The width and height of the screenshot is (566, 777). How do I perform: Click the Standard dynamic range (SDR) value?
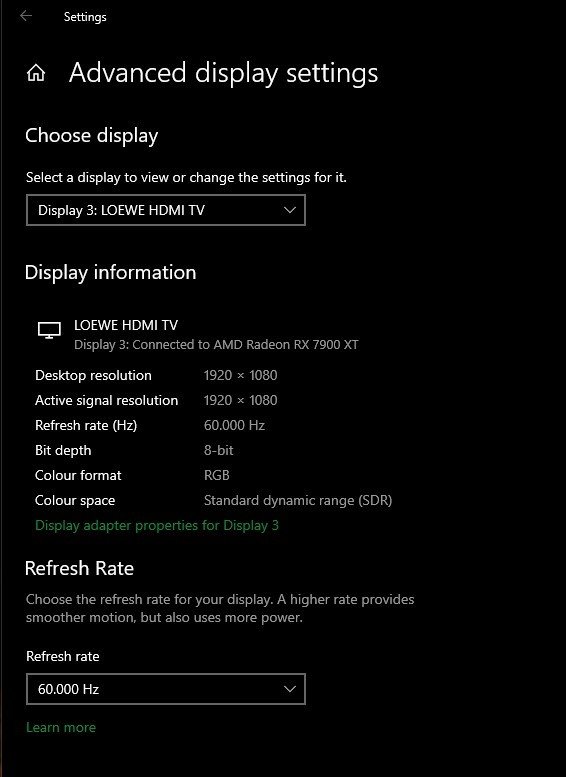click(298, 500)
